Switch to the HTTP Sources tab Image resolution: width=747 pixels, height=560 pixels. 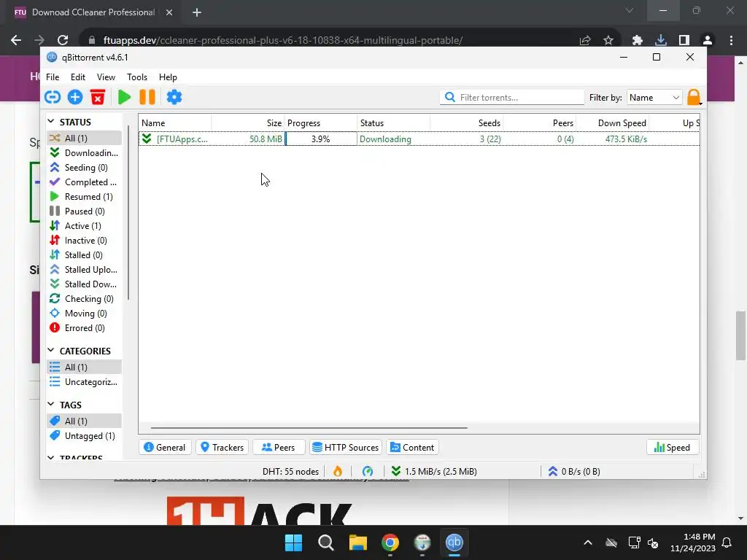tap(346, 448)
